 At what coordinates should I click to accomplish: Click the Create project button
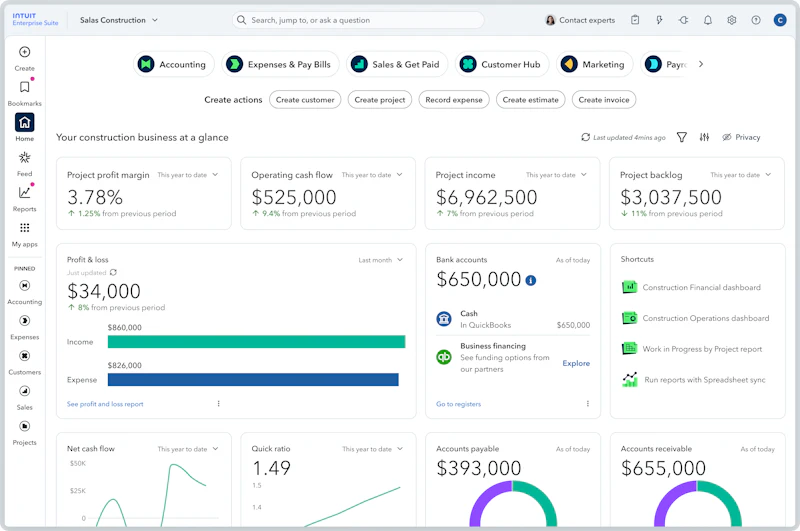[380, 100]
